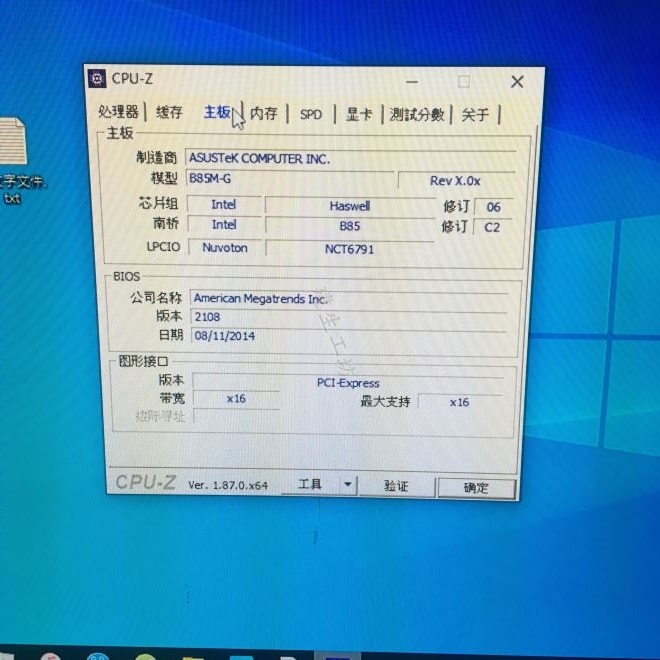The height and width of the screenshot is (660, 660).
Task: Click BIOS company American Megatrends Inc.
Action: 349,299
